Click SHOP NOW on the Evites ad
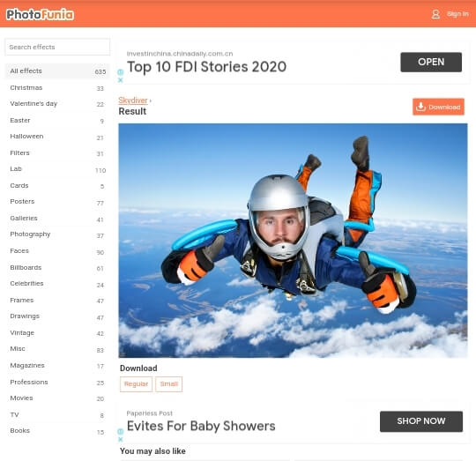Viewport: 476px width, 461px height. point(421,421)
